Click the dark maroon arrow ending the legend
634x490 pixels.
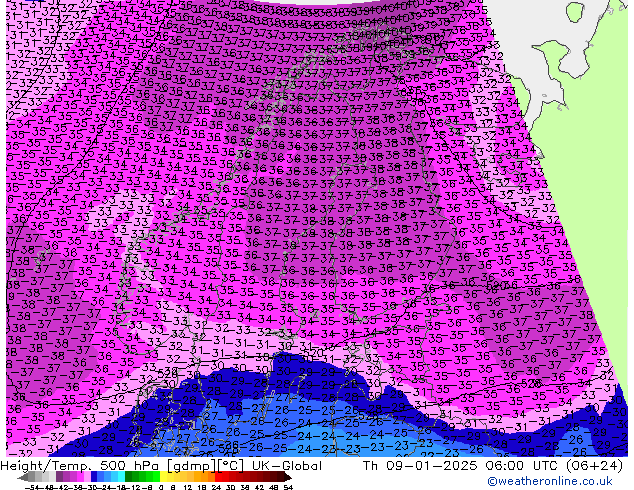pos(287,477)
